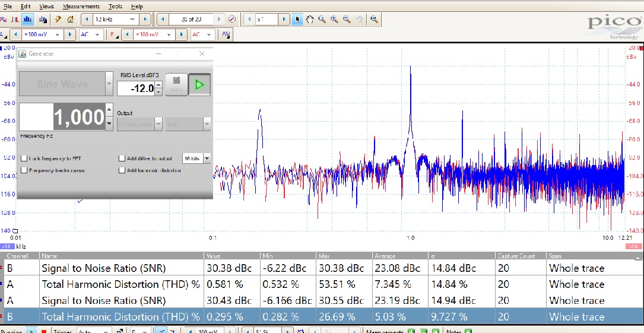Increase frequency Hz spinner up arrow
Screen dimensions: 644x333
[x=109, y=110]
